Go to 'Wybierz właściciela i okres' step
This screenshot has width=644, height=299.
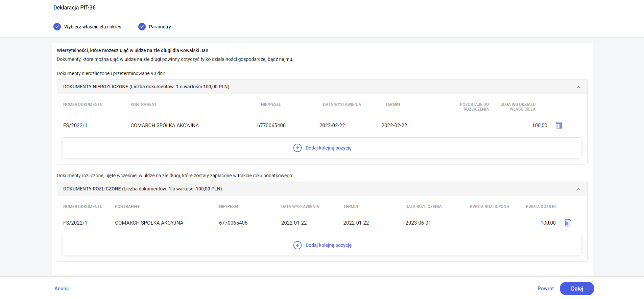tap(92, 27)
